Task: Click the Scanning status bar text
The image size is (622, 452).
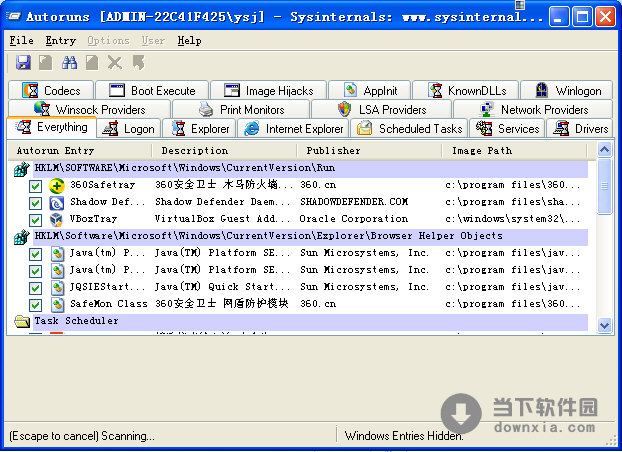Action: coord(82,436)
